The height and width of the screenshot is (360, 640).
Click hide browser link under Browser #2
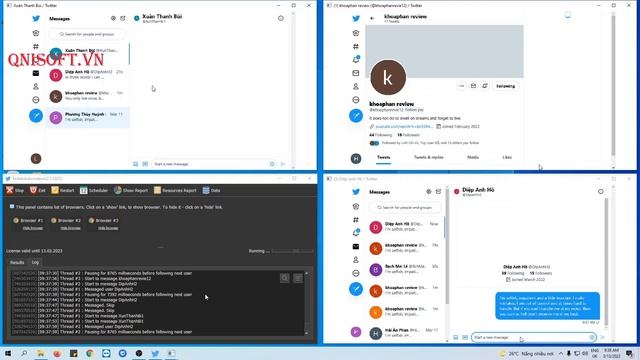(x=70, y=228)
